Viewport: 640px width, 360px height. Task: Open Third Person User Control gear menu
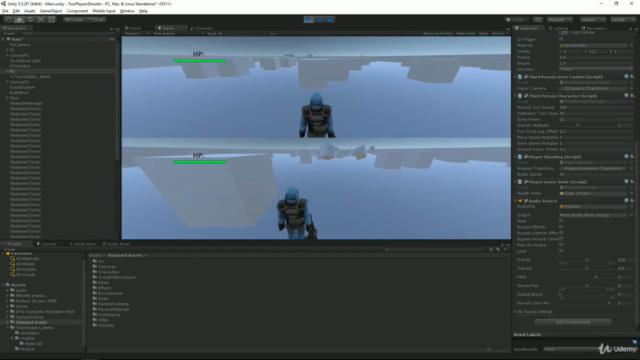pyautogui.click(x=632, y=77)
